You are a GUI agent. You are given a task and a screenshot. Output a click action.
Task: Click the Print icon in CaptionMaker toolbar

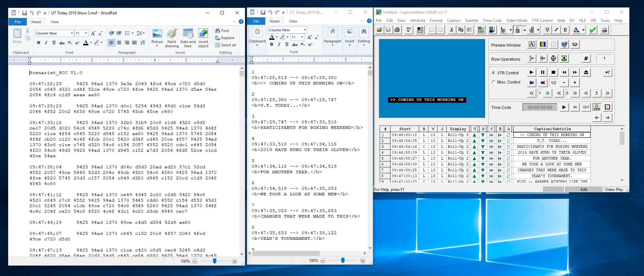coord(397,30)
